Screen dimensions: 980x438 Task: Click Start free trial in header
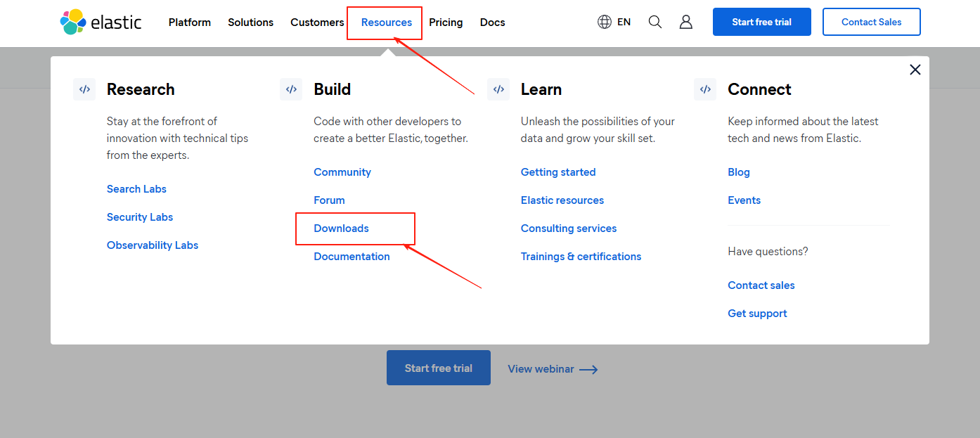762,22
